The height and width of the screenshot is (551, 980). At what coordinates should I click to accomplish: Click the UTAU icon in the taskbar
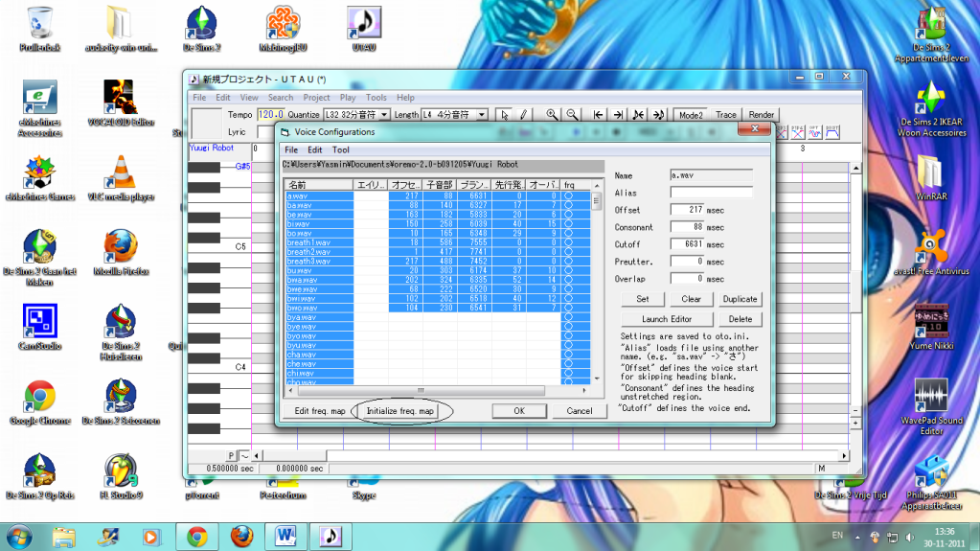[x=329, y=535]
